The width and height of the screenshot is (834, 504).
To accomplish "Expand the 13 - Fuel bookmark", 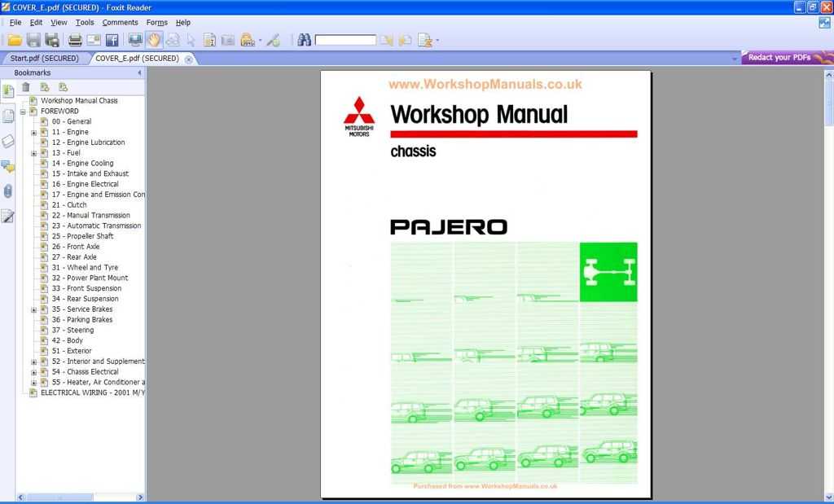I will pyautogui.click(x=34, y=153).
